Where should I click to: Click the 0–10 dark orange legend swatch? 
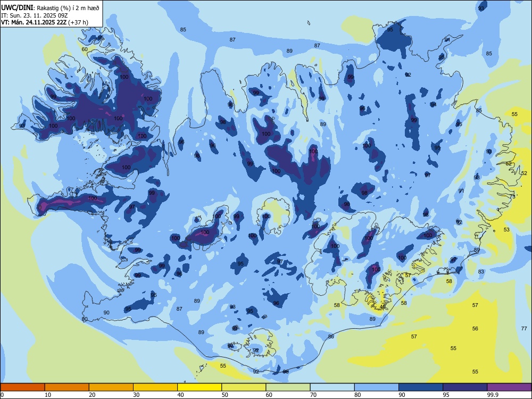tap(22, 387)
